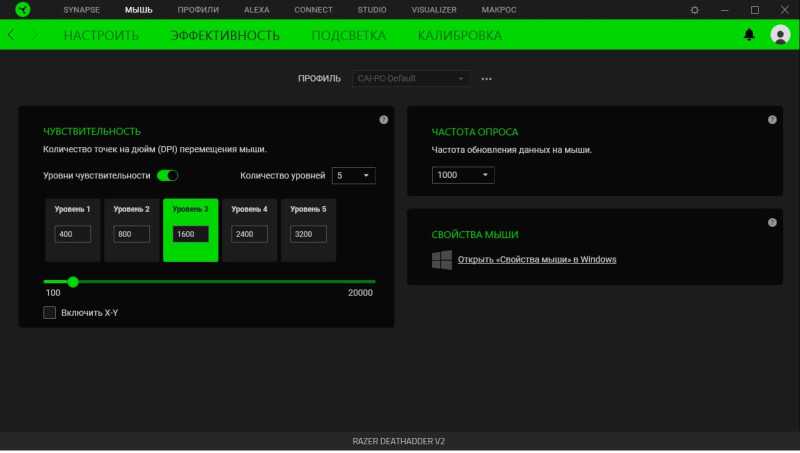Open the CONNECT tab

(313, 10)
